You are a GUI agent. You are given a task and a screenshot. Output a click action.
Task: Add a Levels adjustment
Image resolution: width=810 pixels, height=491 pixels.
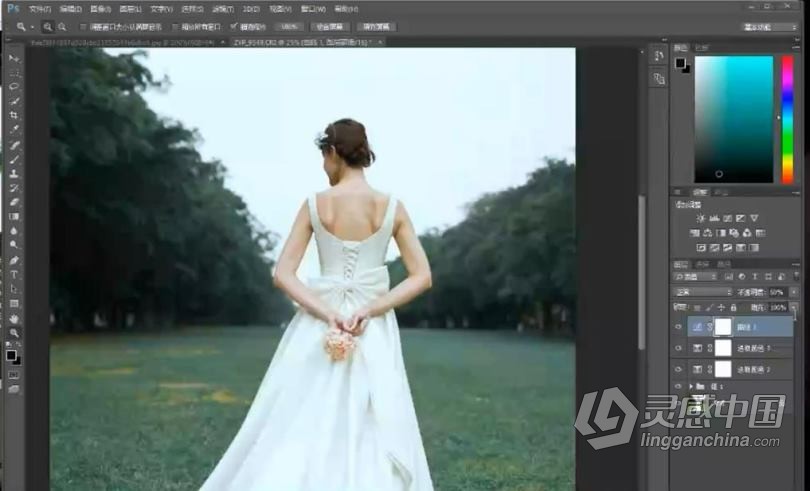coord(714,218)
